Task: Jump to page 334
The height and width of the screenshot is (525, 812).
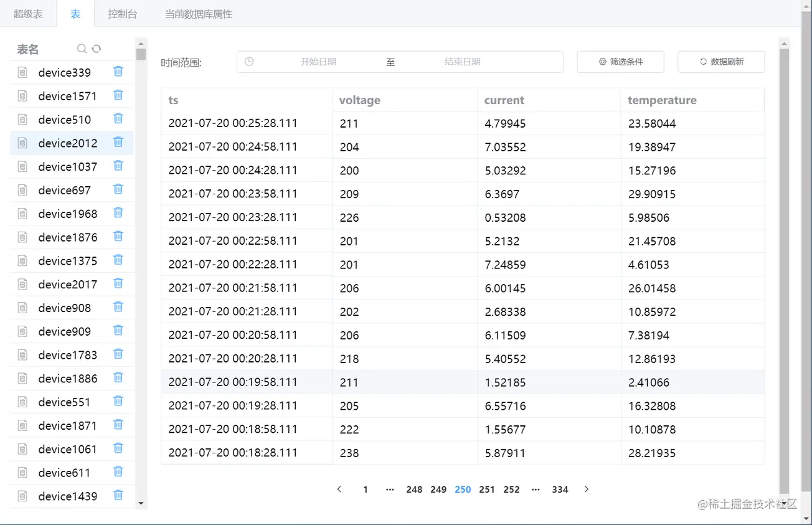Action: [x=560, y=490]
